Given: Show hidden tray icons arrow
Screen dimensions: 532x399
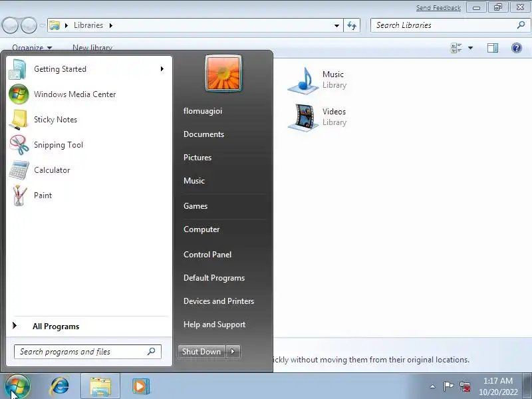Looking at the screenshot, I should (433, 386).
